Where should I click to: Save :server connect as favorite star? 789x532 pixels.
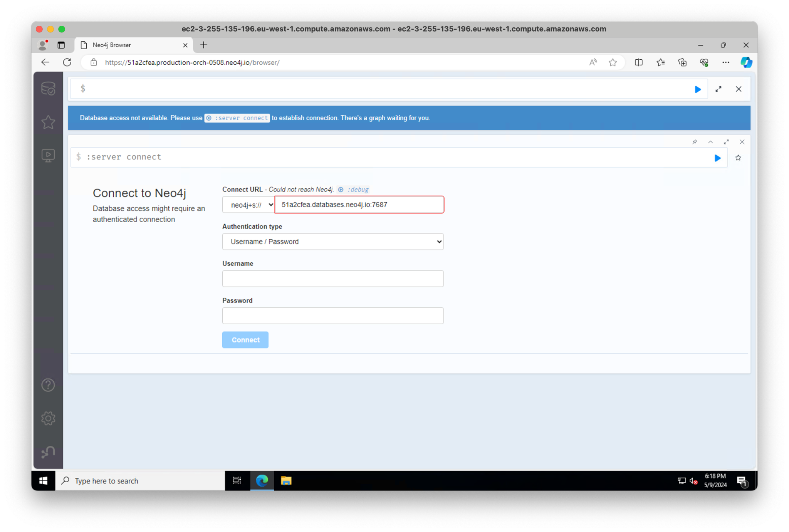pos(738,158)
